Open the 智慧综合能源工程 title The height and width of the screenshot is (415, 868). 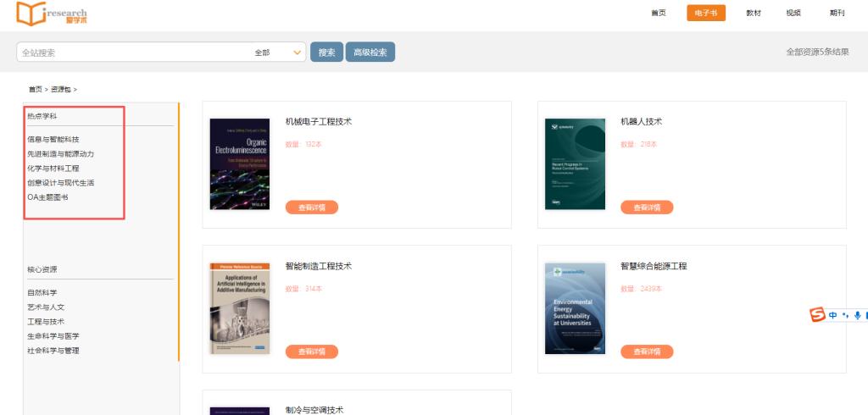(654, 266)
